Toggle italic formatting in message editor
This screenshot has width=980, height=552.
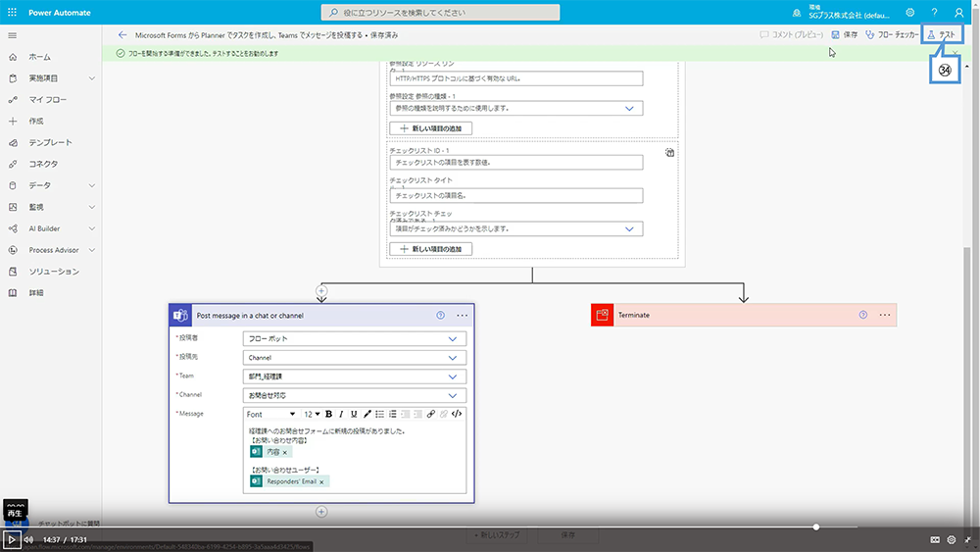click(341, 414)
